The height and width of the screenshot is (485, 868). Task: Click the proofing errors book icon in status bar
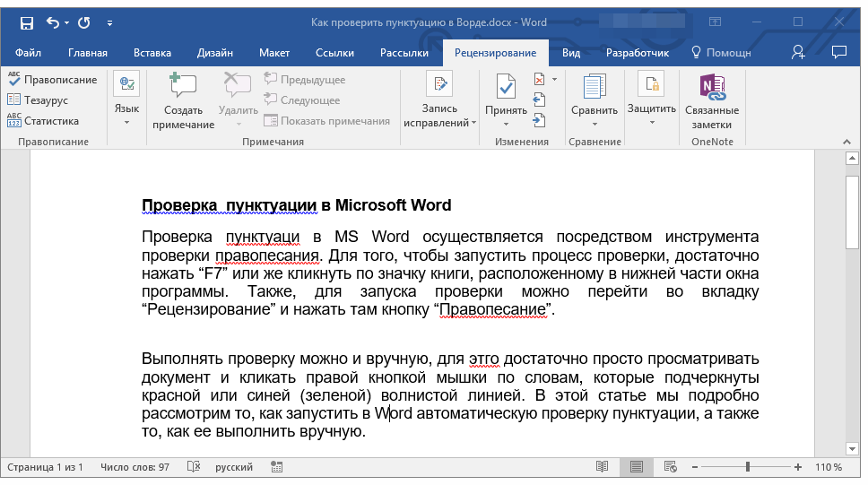tap(193, 467)
